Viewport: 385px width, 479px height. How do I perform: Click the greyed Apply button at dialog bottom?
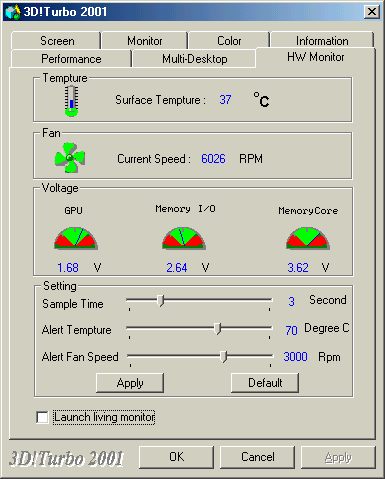click(338, 457)
